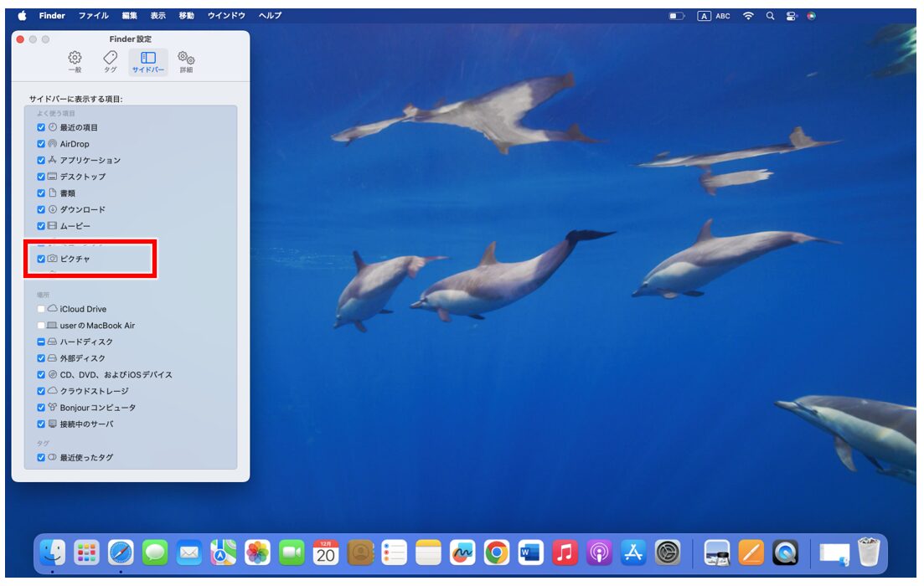The image size is (924, 586).
Task: Click Spotlight search in the menu bar
Action: (770, 15)
